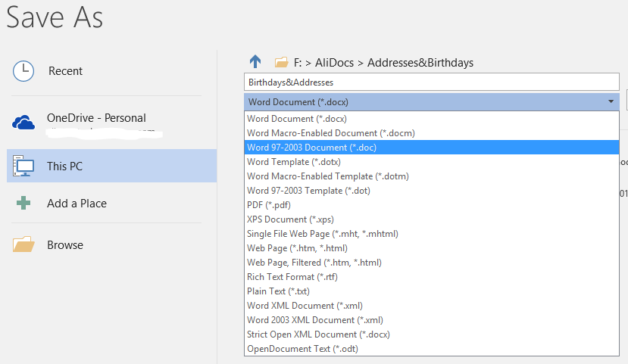This screenshot has height=364, width=628.
Task: Select Word 97-2003 Document (*.doc) option
Action: (432, 148)
